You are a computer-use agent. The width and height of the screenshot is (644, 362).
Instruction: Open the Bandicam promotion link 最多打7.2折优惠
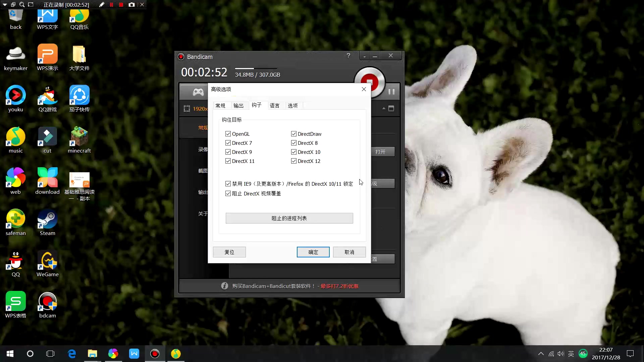click(339, 286)
